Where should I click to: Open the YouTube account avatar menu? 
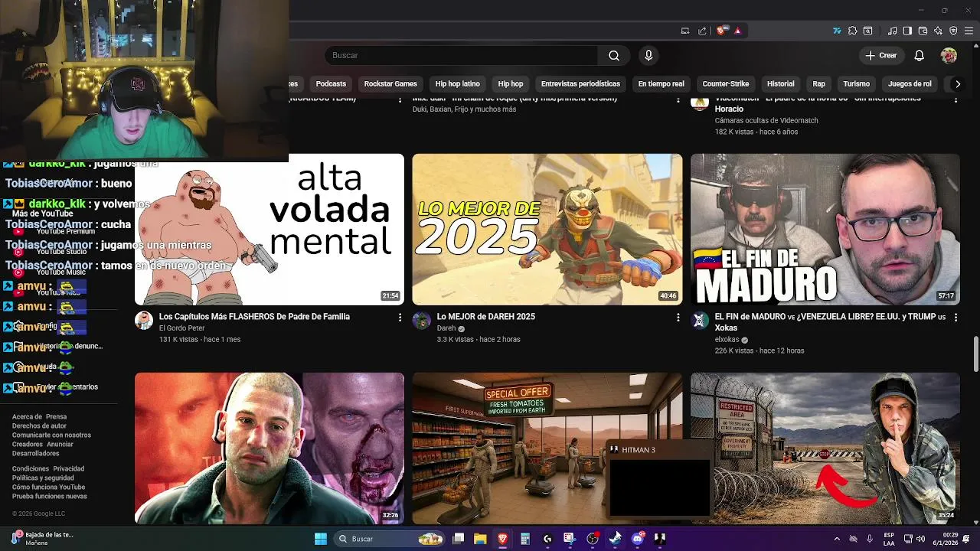949,55
